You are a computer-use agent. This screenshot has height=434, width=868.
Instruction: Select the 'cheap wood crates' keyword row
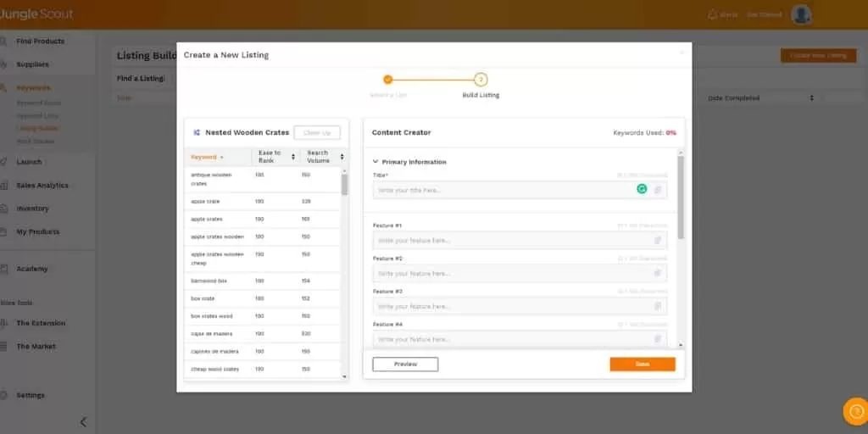(x=263, y=370)
